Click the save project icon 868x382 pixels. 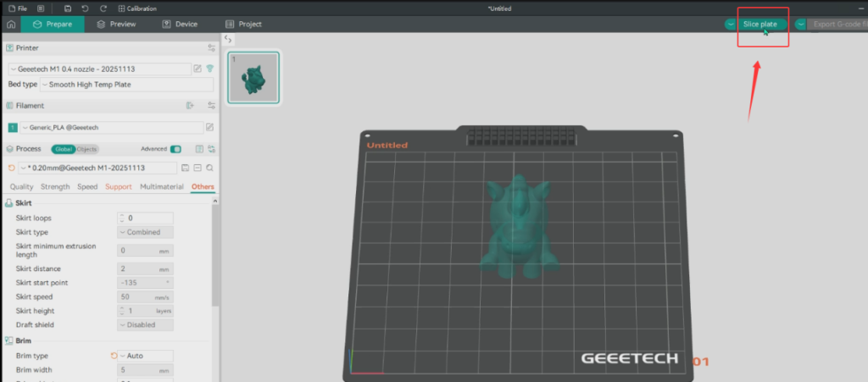coord(68,8)
